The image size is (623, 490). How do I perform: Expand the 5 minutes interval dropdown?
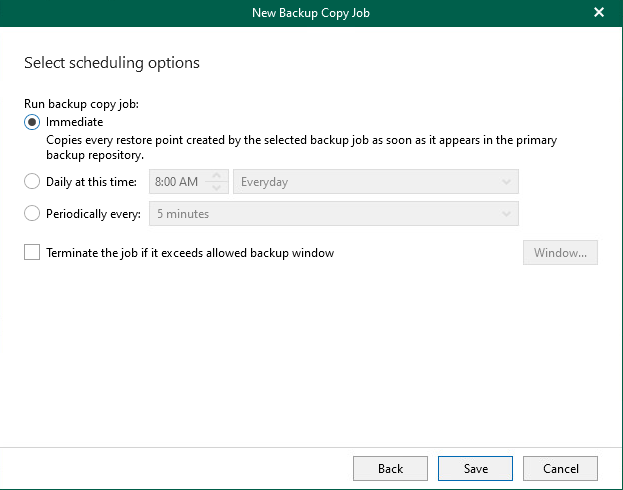[x=334, y=213]
